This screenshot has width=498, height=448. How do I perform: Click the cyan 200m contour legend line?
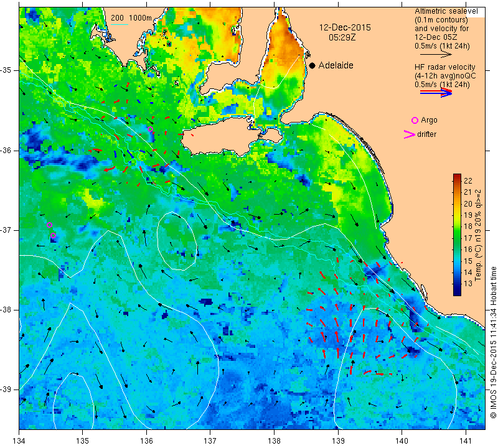tap(120, 24)
